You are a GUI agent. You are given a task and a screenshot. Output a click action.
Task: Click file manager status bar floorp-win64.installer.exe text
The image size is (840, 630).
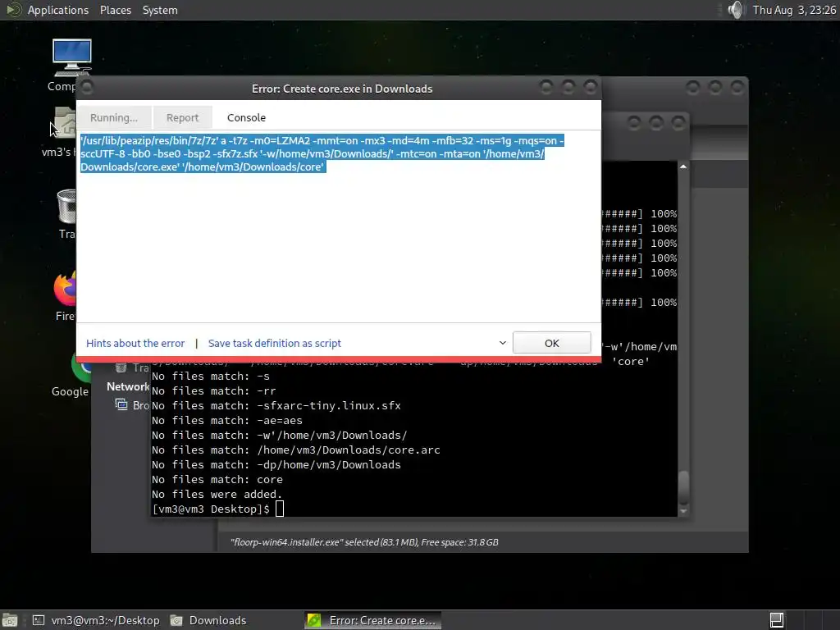point(364,542)
